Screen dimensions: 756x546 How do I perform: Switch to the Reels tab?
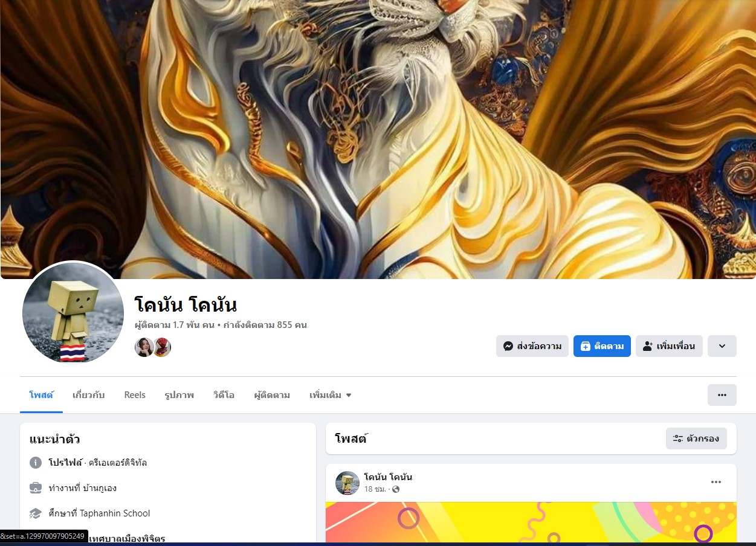[135, 395]
